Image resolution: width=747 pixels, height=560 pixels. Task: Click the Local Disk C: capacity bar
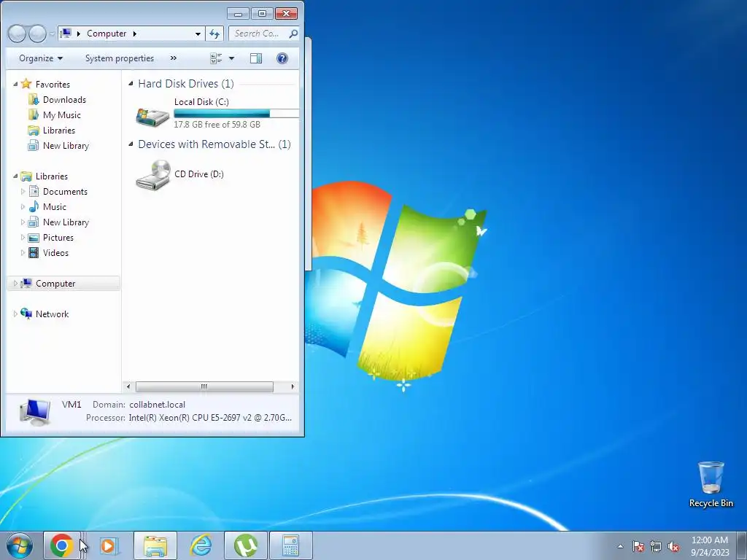[x=236, y=113]
